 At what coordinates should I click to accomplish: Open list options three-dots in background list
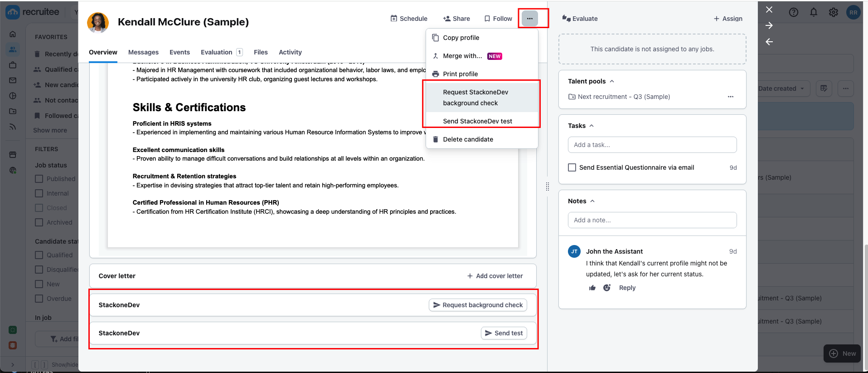pyautogui.click(x=846, y=88)
